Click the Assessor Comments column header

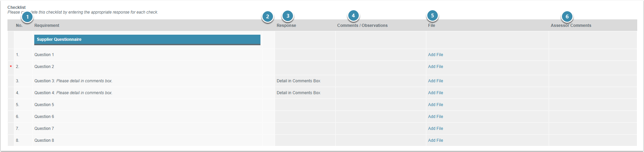coord(571,26)
